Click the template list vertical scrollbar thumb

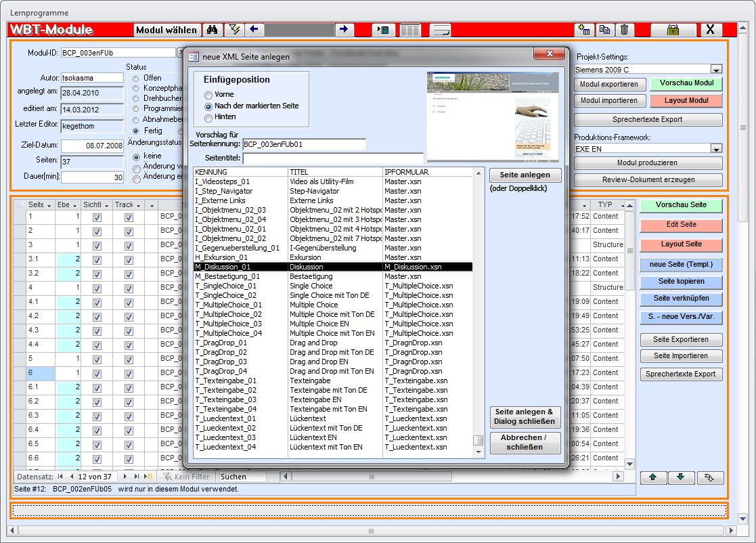(479, 441)
